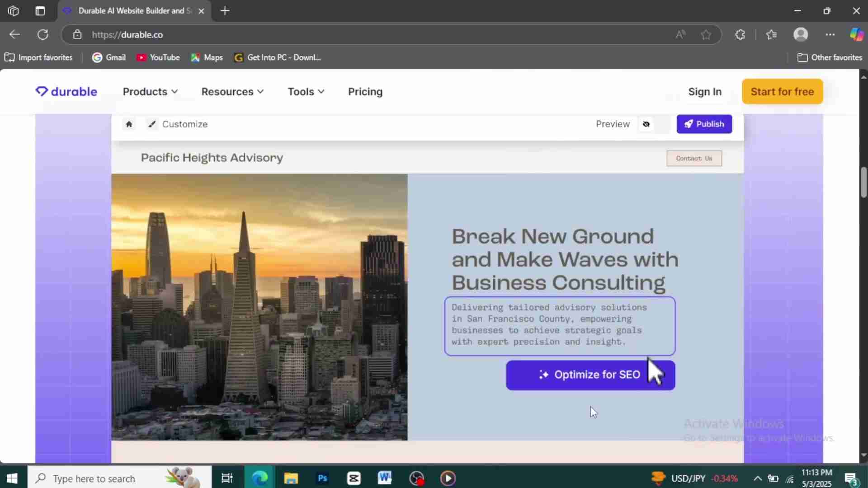The image size is (868, 488).
Task: Click the durable logo
Action: (x=66, y=92)
